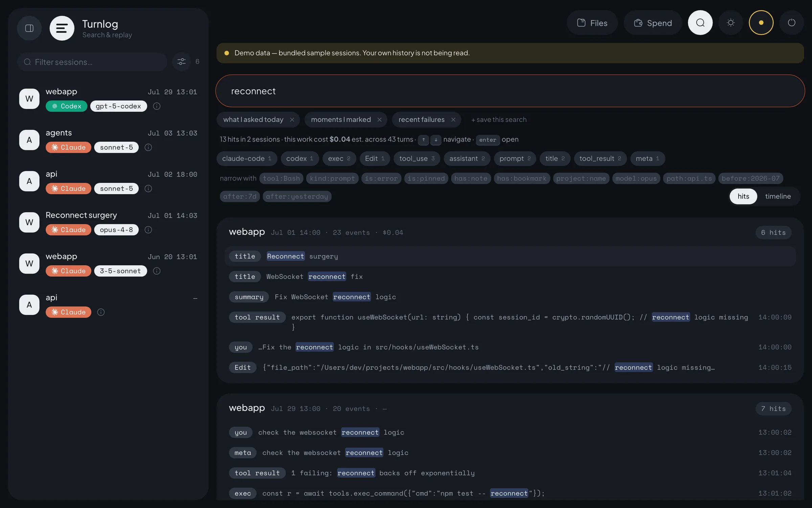Click the up arrow navigate key

tap(423, 140)
